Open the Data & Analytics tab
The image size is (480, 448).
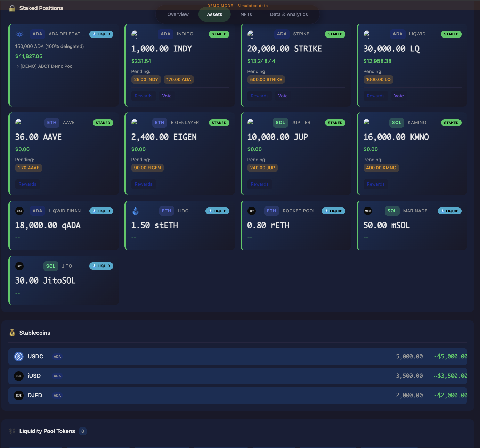tap(289, 14)
